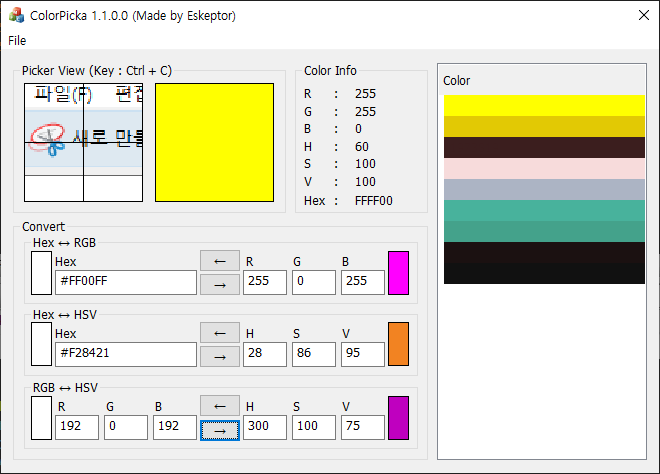Select the light pink swatch in Color list
The image size is (660, 474).
544,168
